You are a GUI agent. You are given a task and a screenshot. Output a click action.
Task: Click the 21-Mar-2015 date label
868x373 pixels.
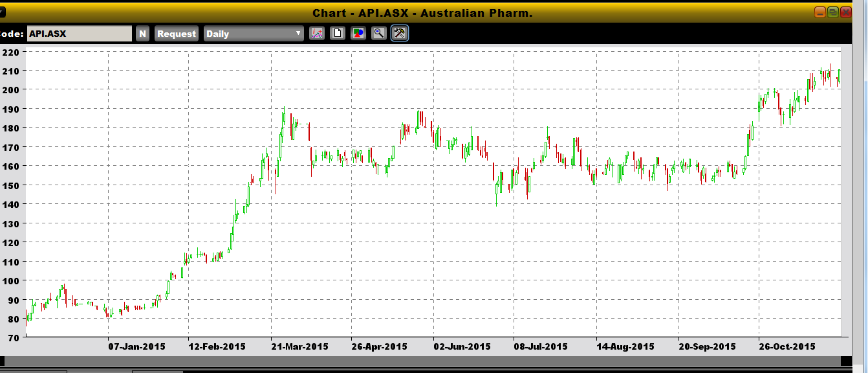(x=299, y=346)
